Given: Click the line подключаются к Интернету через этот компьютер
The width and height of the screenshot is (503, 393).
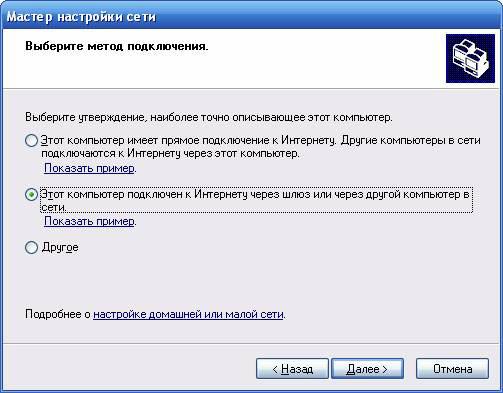Looking at the screenshot, I should pos(170,154).
